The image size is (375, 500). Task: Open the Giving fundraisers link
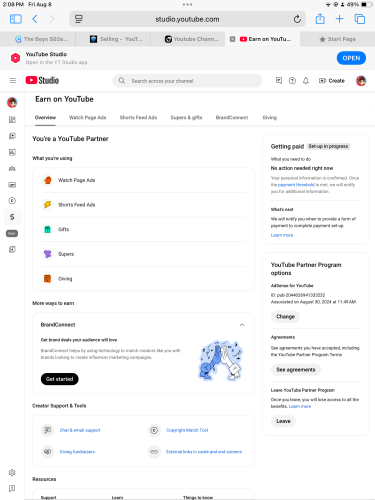point(77,452)
